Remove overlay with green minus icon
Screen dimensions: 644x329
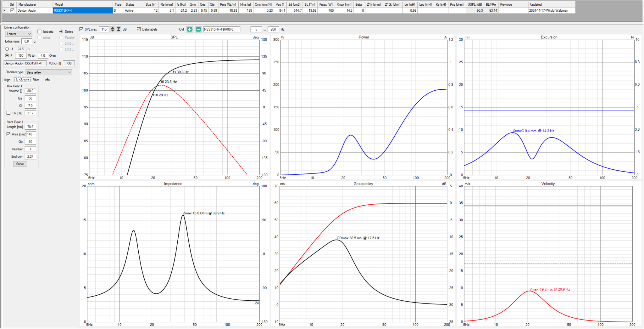pos(198,29)
